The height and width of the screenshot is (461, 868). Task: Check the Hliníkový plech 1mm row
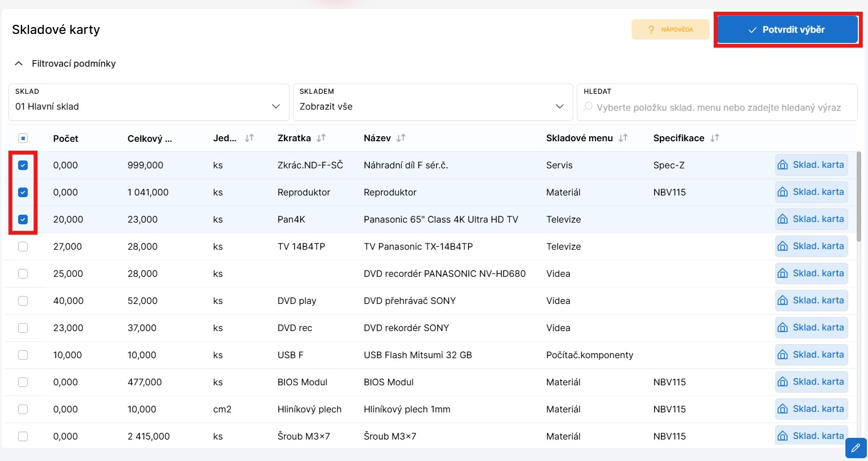point(23,410)
